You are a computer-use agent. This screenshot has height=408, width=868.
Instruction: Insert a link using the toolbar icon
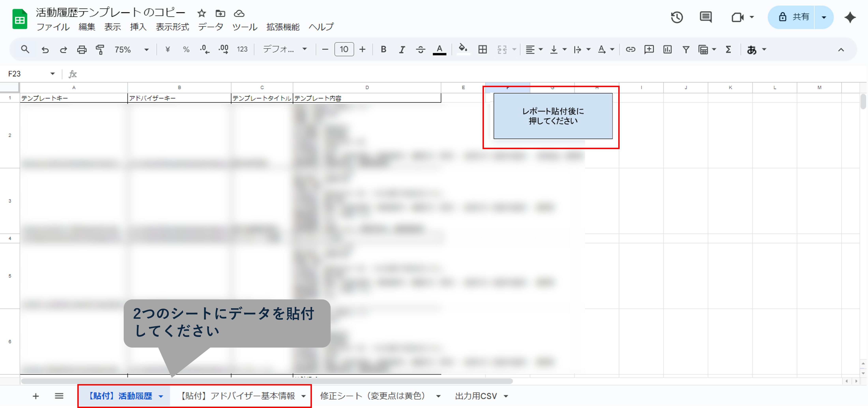630,49
